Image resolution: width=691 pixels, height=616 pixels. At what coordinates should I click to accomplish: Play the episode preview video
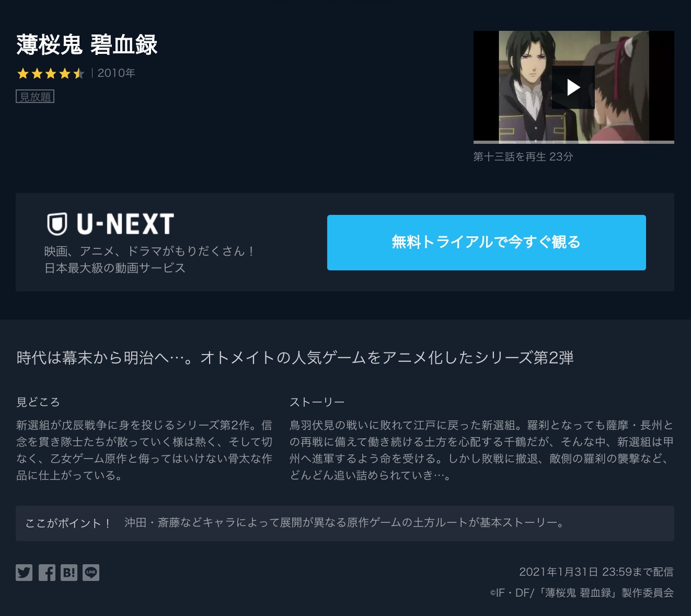click(573, 87)
